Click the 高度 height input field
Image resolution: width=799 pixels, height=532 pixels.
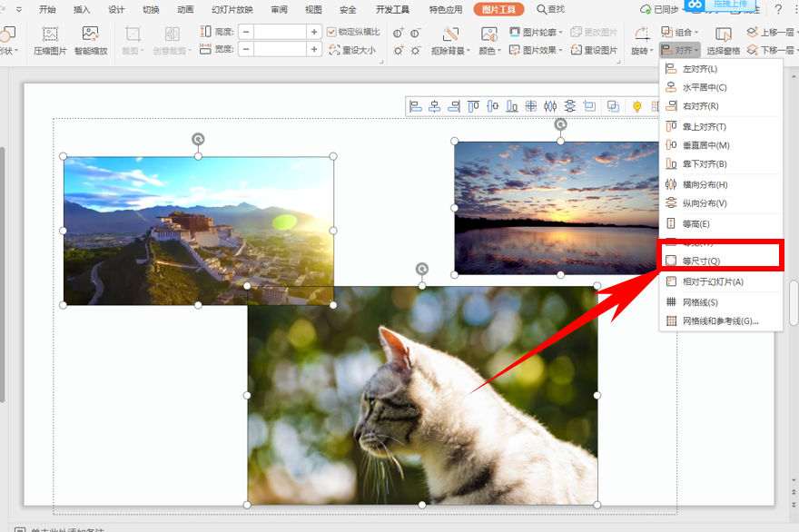click(281, 32)
